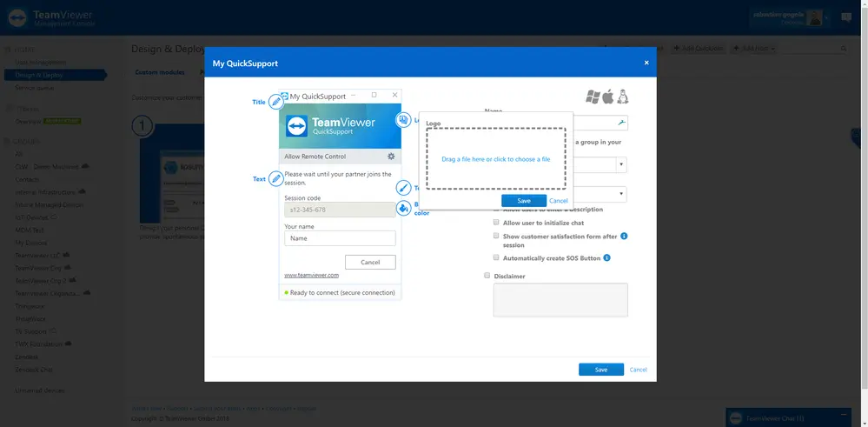Open the Logo image picker icon
Viewport: 868px width, 427px height.
[x=403, y=120]
